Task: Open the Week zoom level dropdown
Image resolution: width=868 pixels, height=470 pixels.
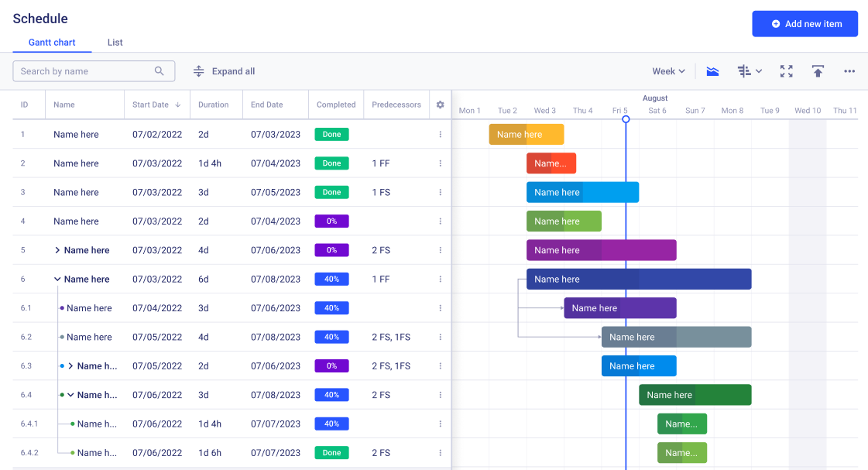Action: pyautogui.click(x=667, y=70)
